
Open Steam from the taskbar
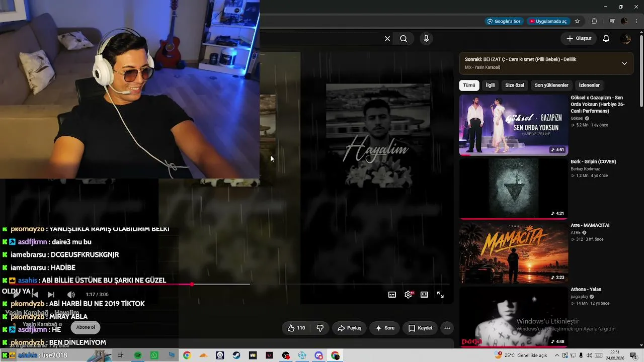[236, 355]
